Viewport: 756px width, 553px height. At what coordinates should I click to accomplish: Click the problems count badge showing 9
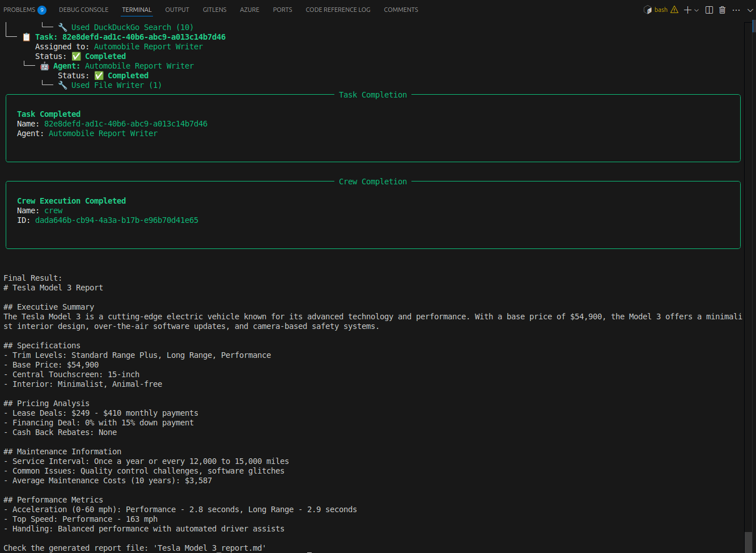(42, 10)
